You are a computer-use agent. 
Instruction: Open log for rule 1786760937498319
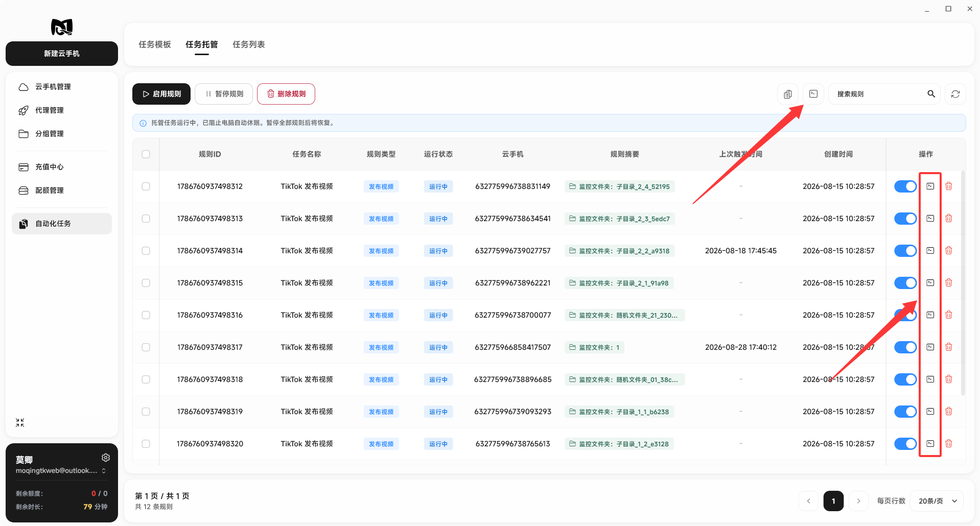930,412
